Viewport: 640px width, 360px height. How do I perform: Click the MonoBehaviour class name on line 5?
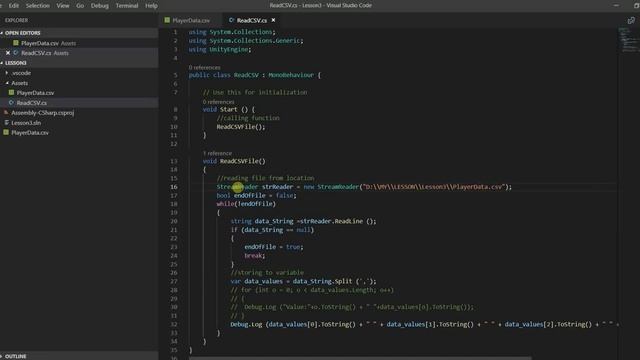[291, 75]
